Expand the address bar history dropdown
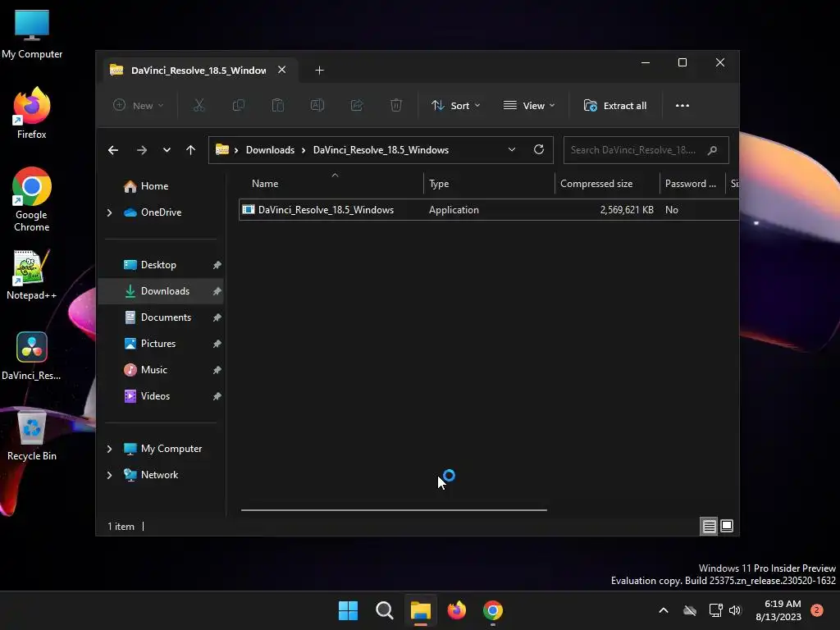This screenshot has width=840, height=630. [512, 149]
